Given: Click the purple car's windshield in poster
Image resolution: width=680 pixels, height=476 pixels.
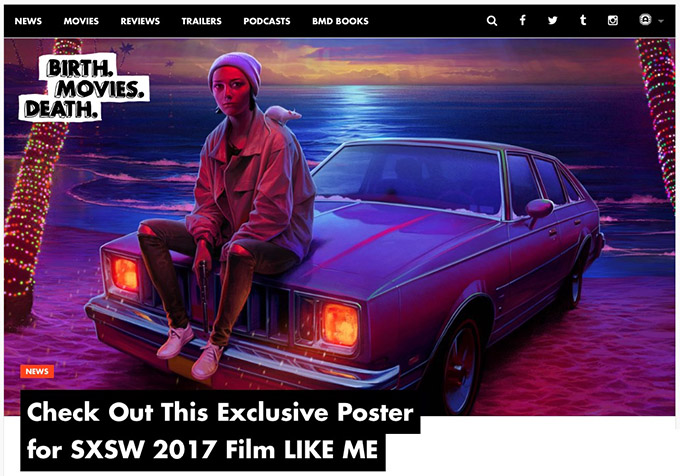Looking at the screenshot, I should click(x=408, y=180).
